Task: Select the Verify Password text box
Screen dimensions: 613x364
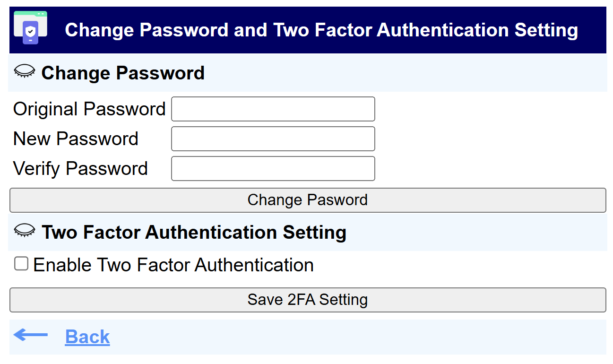Action: click(273, 169)
